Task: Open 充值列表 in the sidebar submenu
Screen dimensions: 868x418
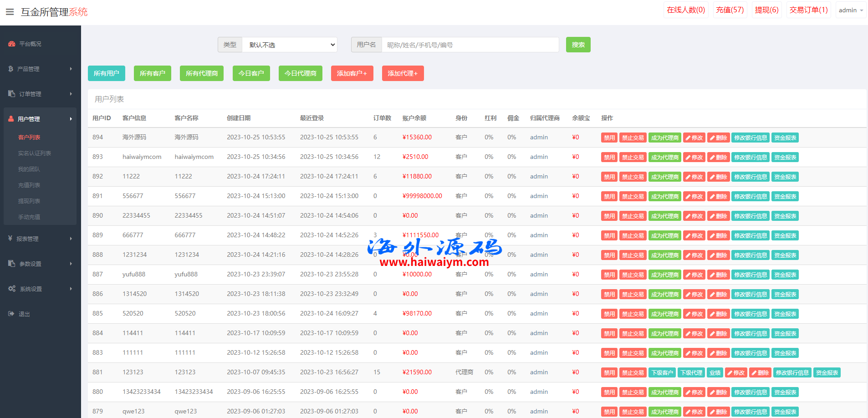Action: tap(29, 185)
